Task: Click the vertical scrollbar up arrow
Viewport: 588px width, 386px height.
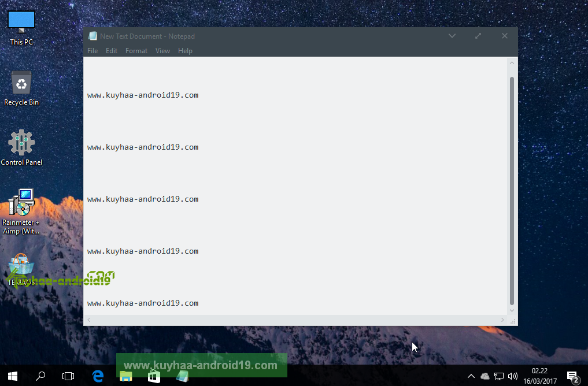Action: (512, 63)
